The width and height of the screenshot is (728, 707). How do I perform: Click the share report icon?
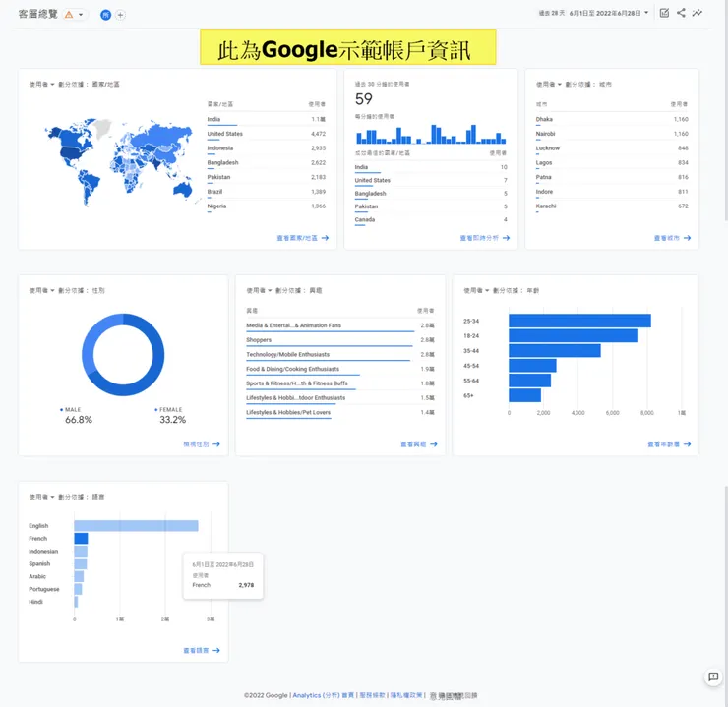tap(681, 13)
